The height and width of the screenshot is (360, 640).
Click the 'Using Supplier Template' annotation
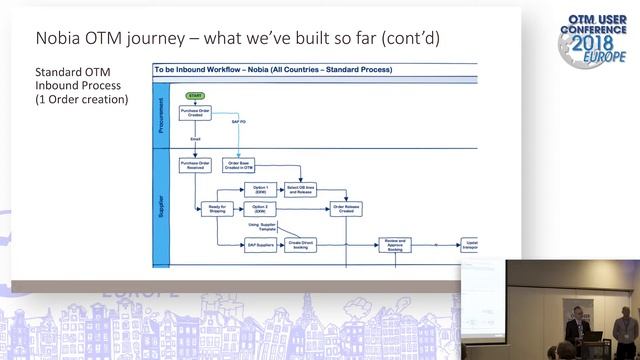tap(262, 227)
